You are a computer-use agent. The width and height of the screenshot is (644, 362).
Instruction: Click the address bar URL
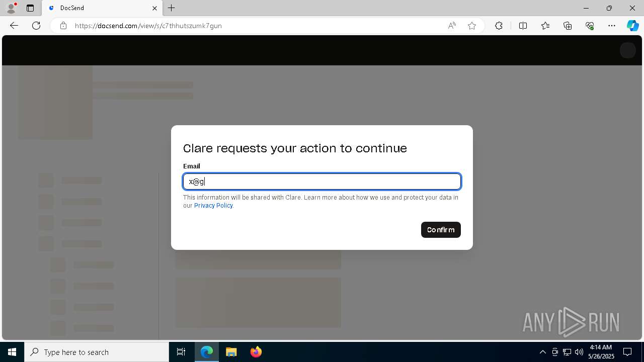coord(148,26)
